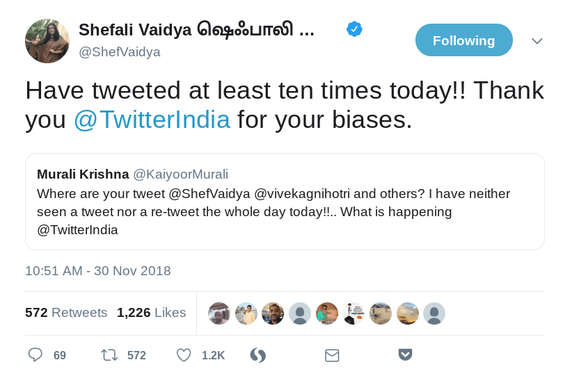This screenshot has height=392, width=572.
Task: Click the heart like icon
Action: click(x=184, y=355)
